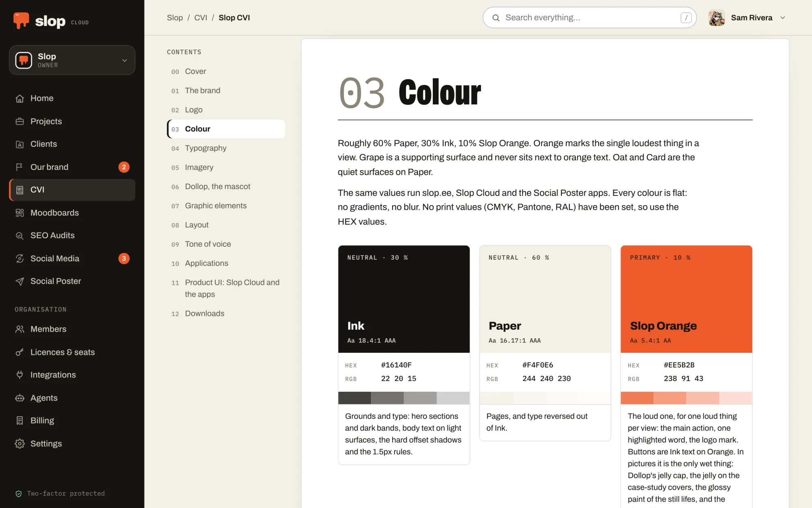This screenshot has width=812, height=508.
Task: Pick the lightest Slop Orange tint
Action: click(x=736, y=398)
